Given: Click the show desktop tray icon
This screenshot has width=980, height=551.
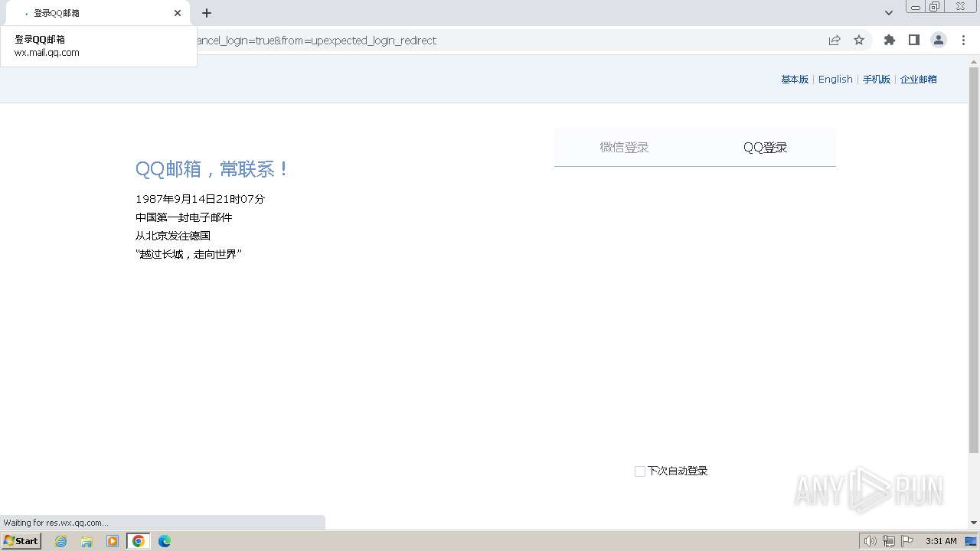Looking at the screenshot, I should pyautogui.click(x=971, y=541).
